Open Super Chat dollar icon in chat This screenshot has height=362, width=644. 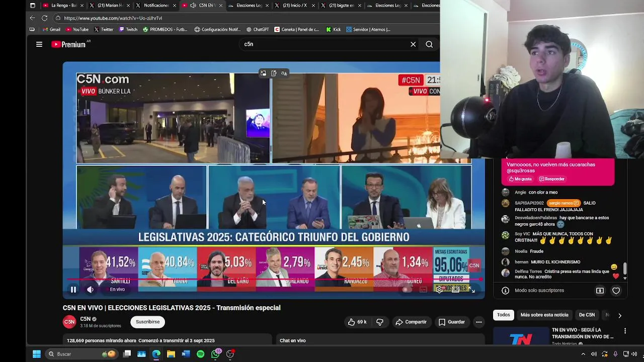600,291
